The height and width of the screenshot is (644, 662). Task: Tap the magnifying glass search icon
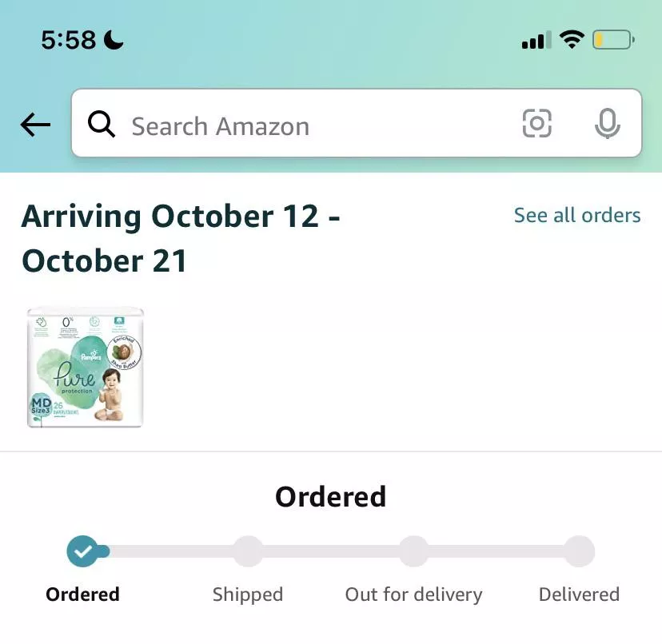pos(102,125)
